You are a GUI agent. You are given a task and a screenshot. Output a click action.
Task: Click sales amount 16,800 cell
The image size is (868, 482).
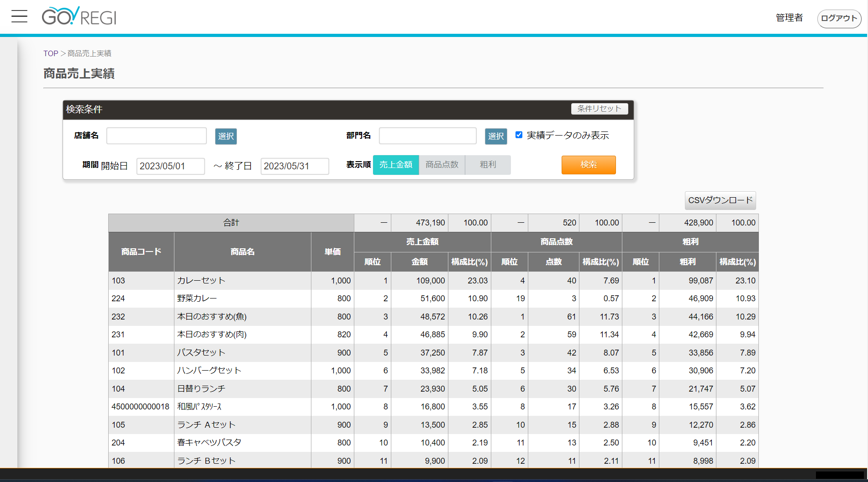coord(420,407)
